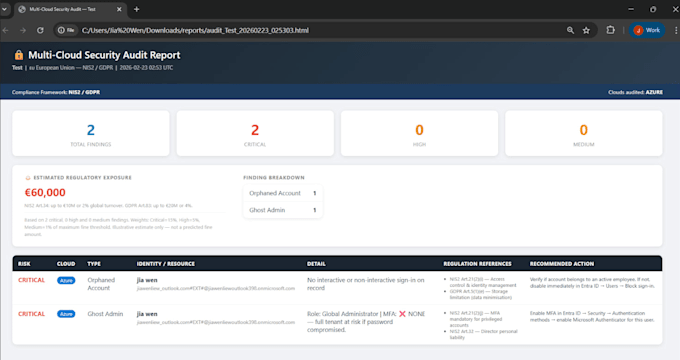
Task: Open the zoom magnifier in address bar
Action: point(570,30)
